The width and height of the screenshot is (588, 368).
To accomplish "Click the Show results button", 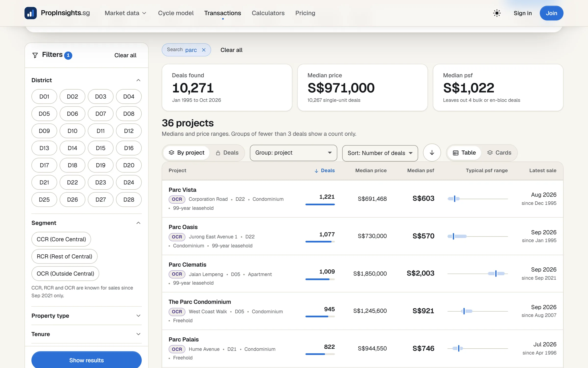I will (86, 360).
